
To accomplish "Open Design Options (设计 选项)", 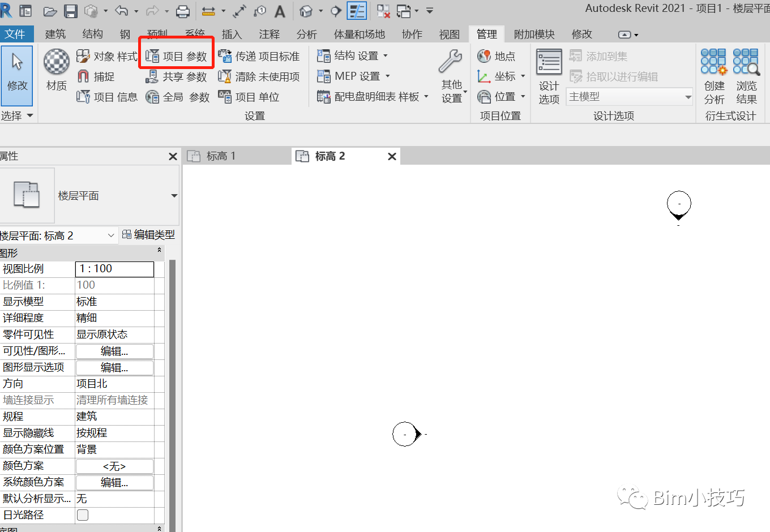I will pyautogui.click(x=549, y=77).
